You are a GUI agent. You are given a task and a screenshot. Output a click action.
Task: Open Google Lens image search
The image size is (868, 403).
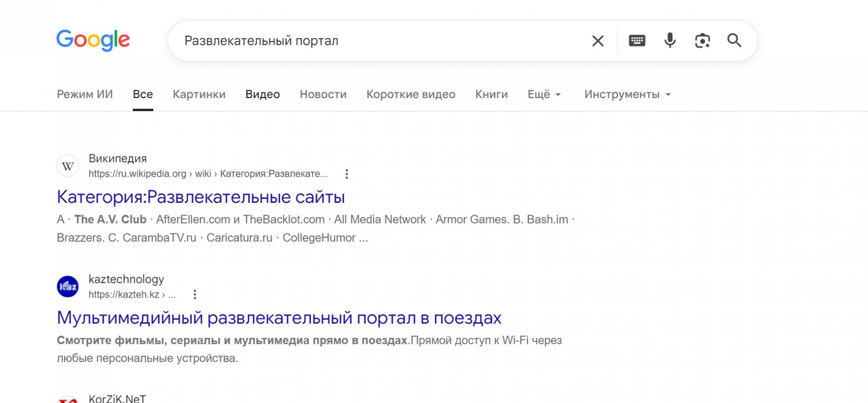(x=703, y=41)
